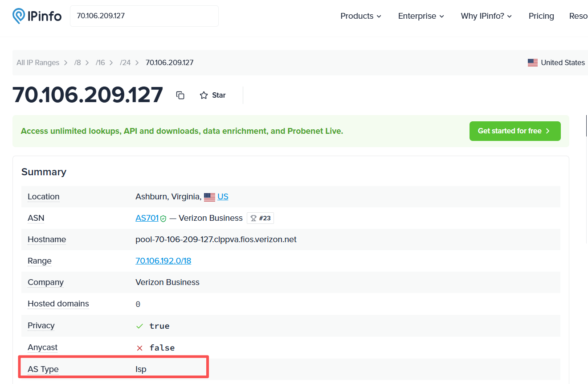Click the Ashburn, Virginia location text

point(168,197)
